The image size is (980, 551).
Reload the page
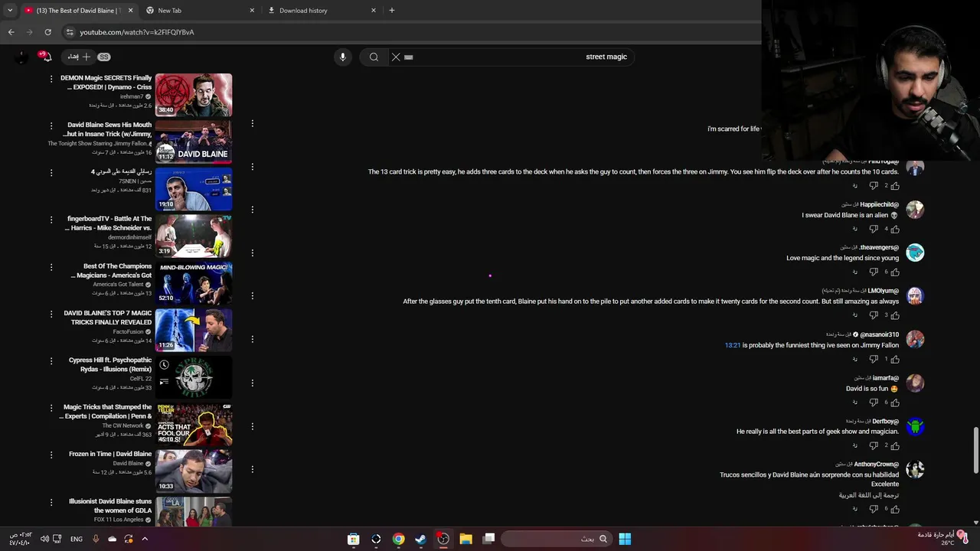click(47, 32)
